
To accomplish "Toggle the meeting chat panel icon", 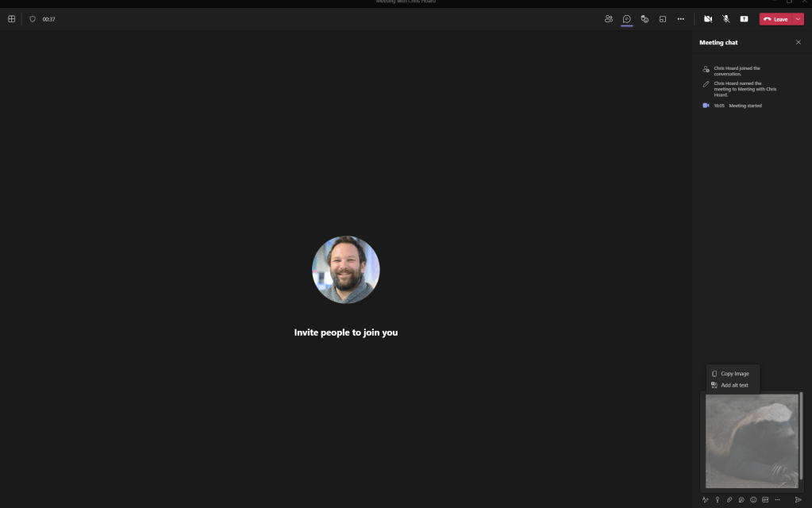I will [x=626, y=19].
